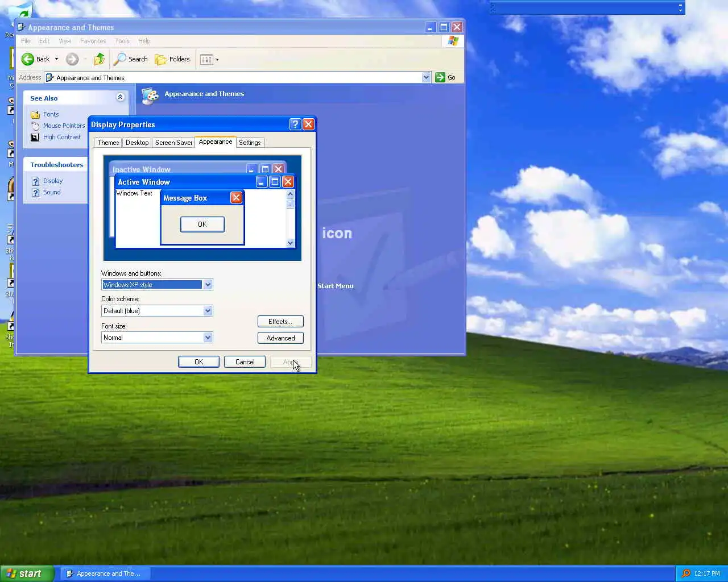728x582 pixels.
Task: Click Appearance and Themes taskbar button
Action: pyautogui.click(x=105, y=573)
